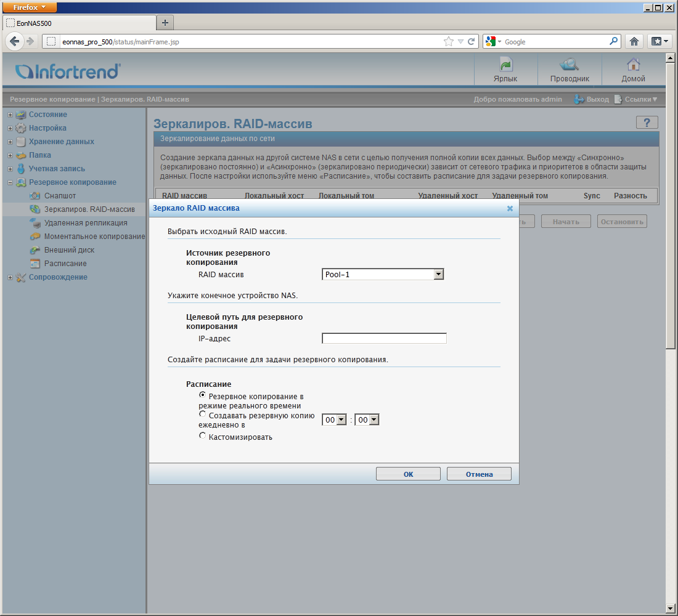678x616 pixels.
Task: Expand the Состояние tree node
Action: coord(10,115)
